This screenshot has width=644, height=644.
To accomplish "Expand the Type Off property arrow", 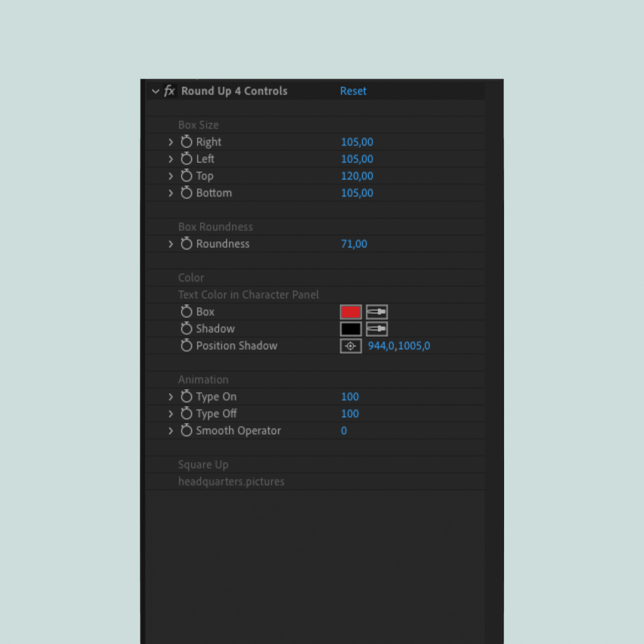I will click(171, 414).
